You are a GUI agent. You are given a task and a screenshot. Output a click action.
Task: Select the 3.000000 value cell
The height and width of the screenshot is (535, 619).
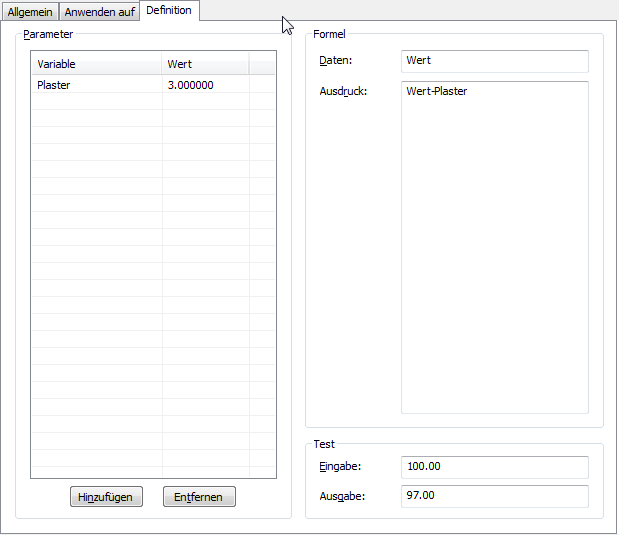(206, 85)
